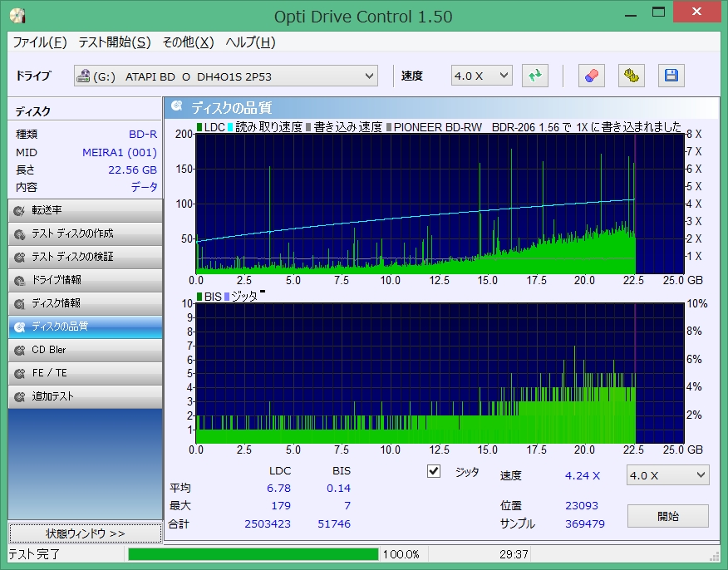Toggle the ジッタ checkbox
The width and height of the screenshot is (728, 570).
coord(434,472)
